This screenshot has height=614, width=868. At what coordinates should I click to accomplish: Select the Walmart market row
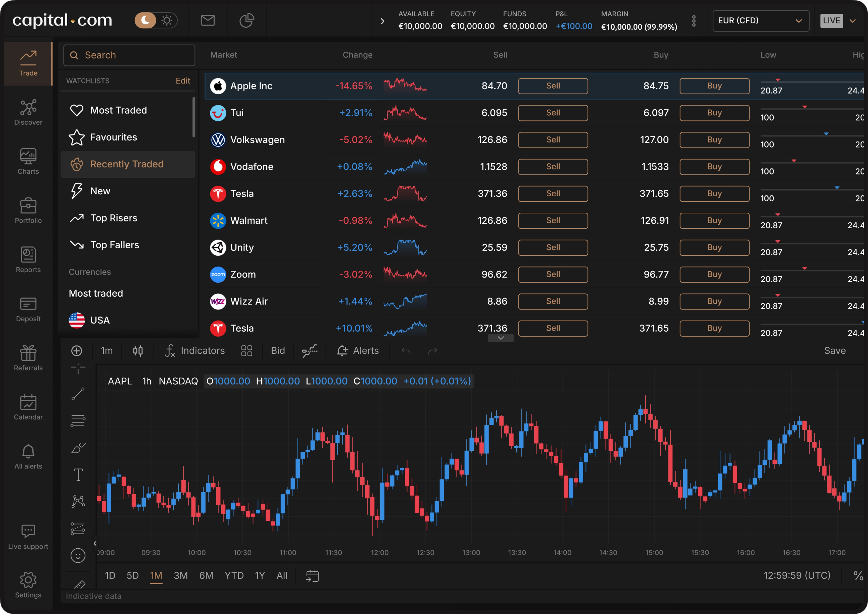coord(534,221)
